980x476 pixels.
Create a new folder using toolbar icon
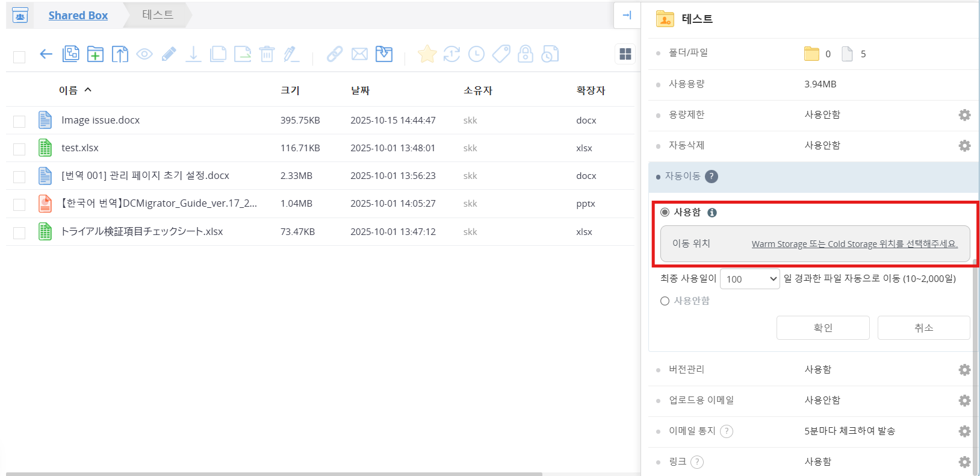[x=95, y=54]
